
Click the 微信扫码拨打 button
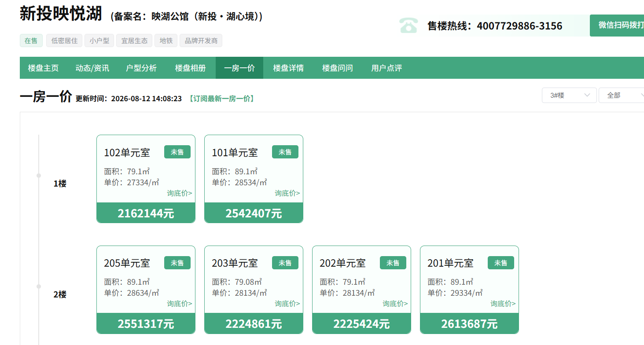pyautogui.click(x=617, y=26)
